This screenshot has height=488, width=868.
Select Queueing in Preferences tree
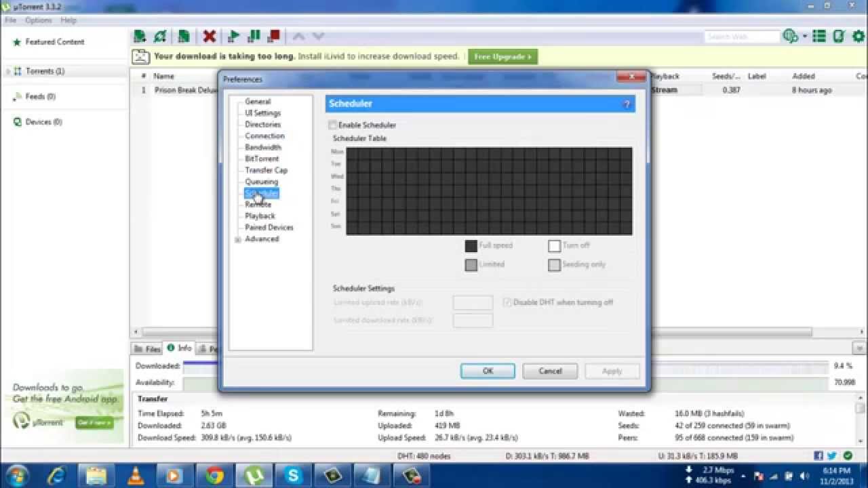click(261, 182)
